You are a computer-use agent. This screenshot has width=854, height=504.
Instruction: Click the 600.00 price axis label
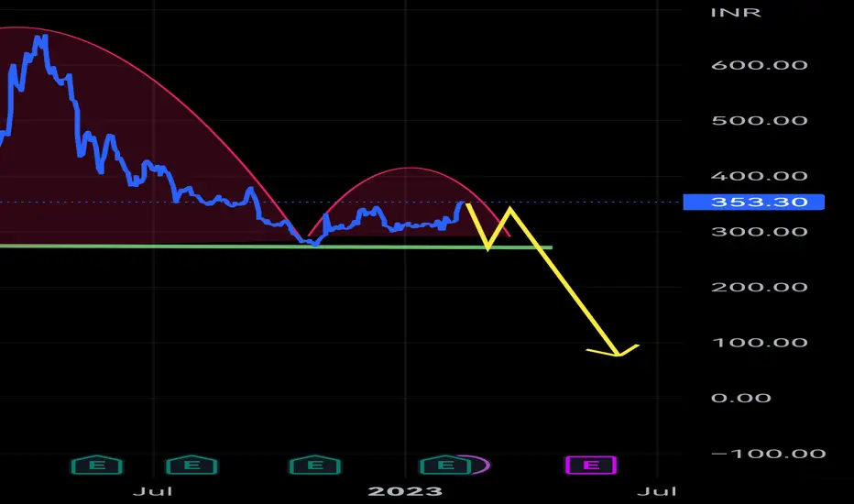(760, 65)
